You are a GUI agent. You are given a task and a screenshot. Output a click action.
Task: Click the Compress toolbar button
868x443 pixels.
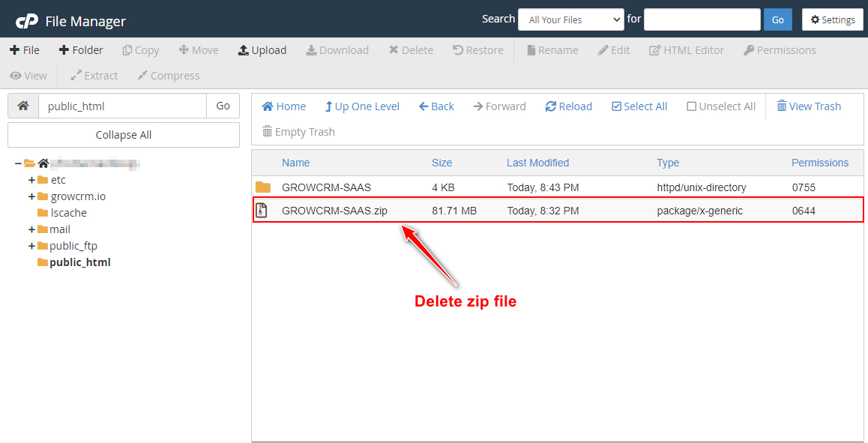click(169, 76)
